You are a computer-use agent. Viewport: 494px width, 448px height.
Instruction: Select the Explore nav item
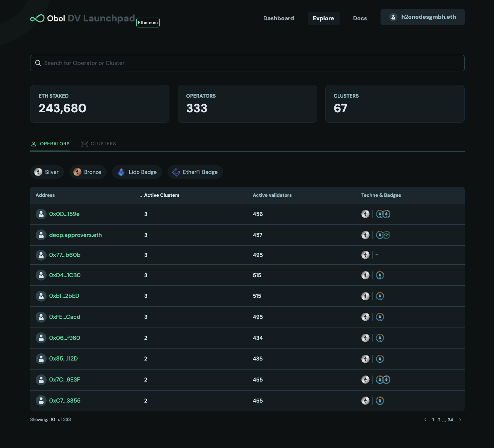tap(323, 18)
